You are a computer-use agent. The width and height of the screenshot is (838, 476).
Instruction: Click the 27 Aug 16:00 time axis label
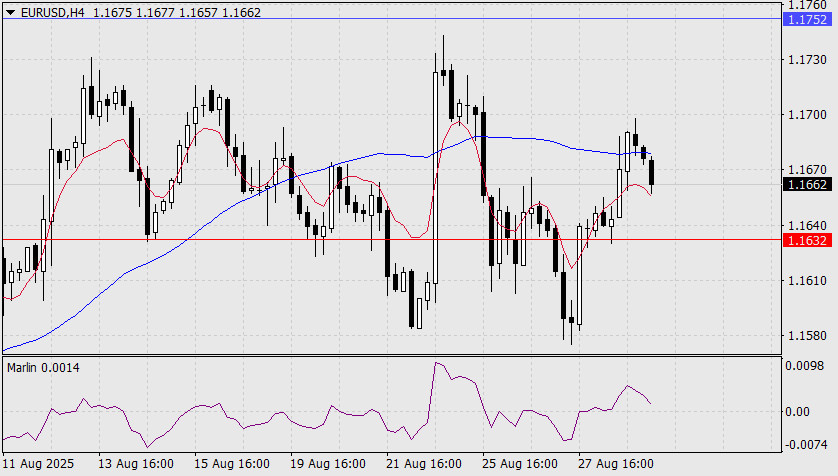[x=615, y=463]
